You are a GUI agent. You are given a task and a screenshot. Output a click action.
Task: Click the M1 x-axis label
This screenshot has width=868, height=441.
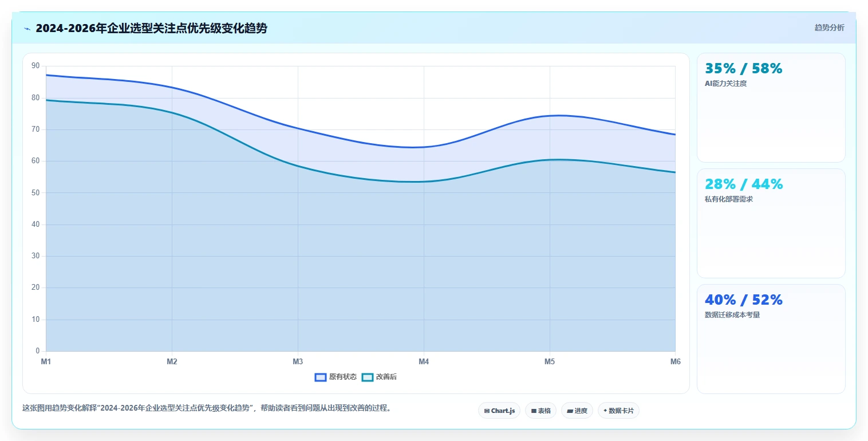[46, 361]
